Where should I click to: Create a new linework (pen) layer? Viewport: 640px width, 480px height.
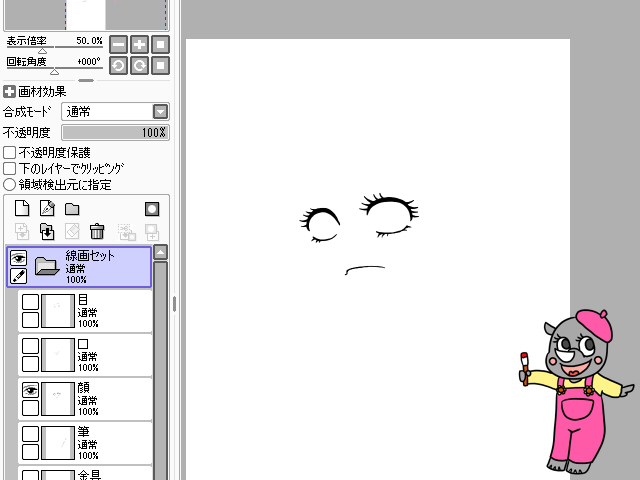point(47,208)
